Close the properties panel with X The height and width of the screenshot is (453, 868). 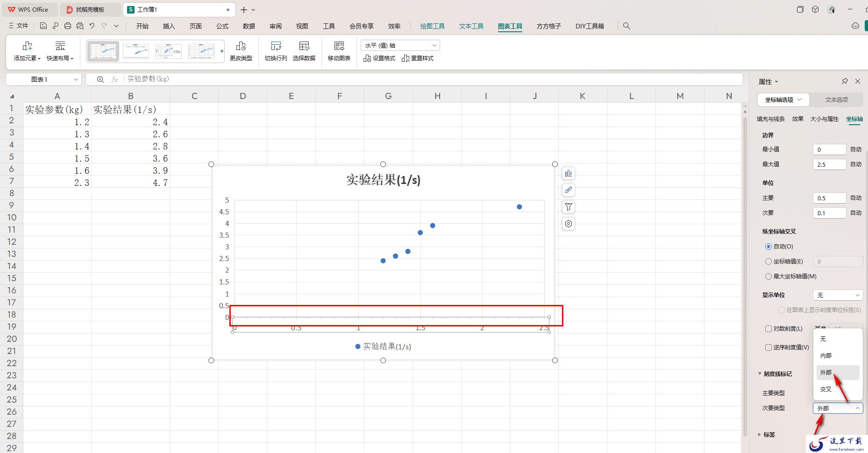pyautogui.click(x=858, y=81)
